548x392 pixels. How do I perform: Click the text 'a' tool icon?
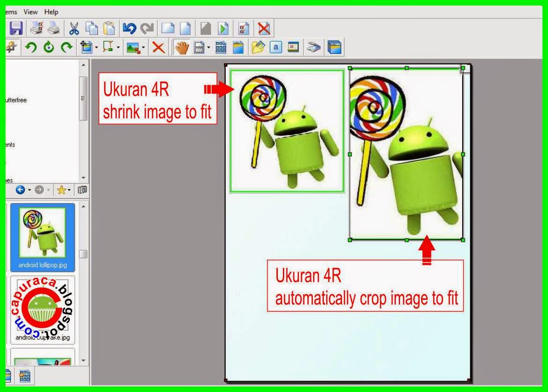pyautogui.click(x=276, y=47)
